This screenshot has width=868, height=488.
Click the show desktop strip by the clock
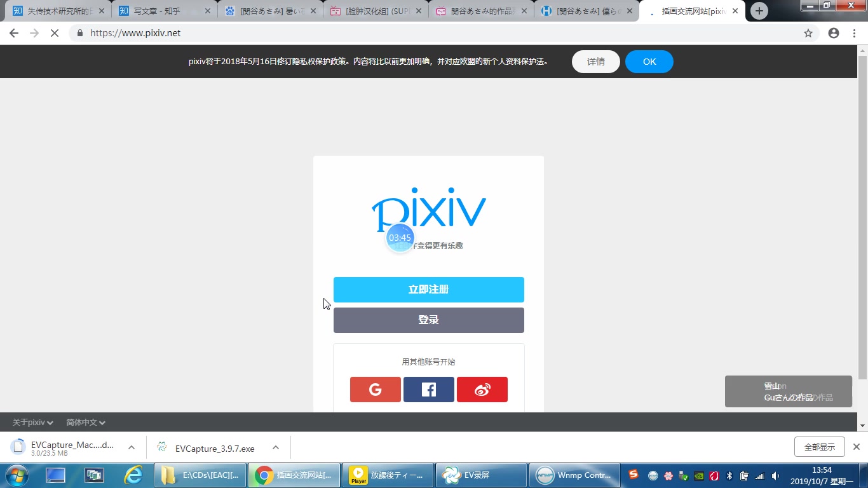(x=863, y=475)
